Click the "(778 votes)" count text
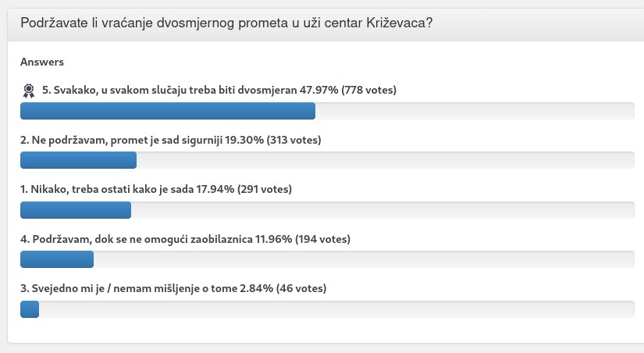Image resolution: width=644 pixels, height=353 pixels. point(369,90)
